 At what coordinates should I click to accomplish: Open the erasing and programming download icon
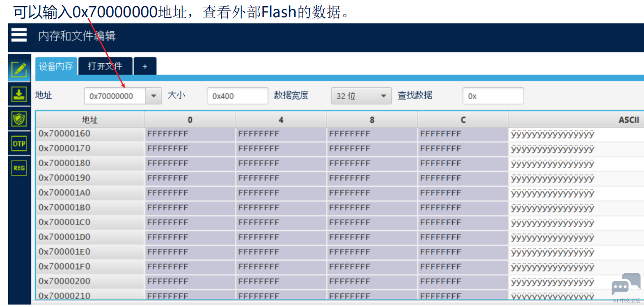pyautogui.click(x=19, y=94)
